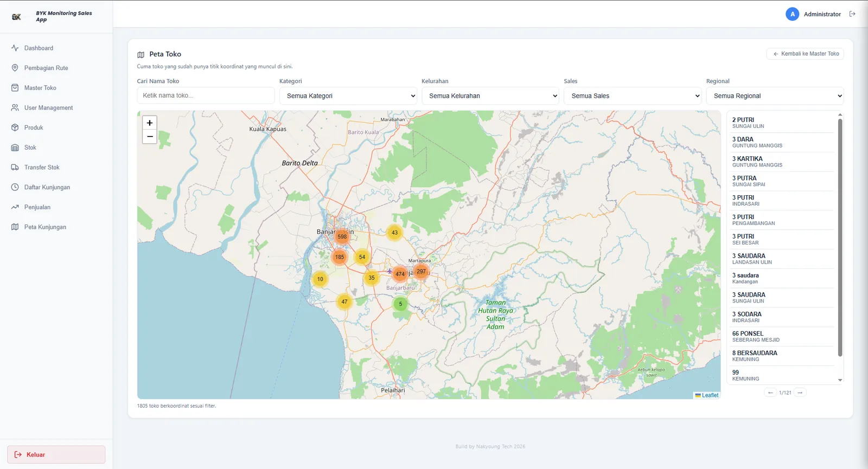Open the Penjualan menu item

pyautogui.click(x=56, y=207)
